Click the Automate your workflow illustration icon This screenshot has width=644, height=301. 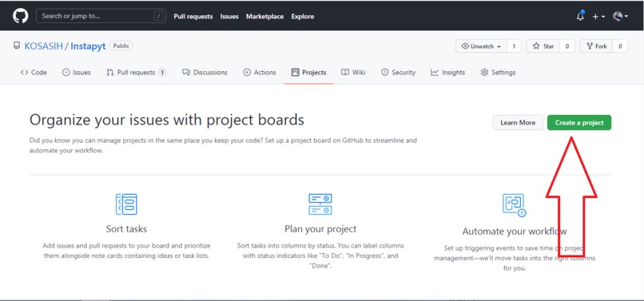tap(515, 205)
